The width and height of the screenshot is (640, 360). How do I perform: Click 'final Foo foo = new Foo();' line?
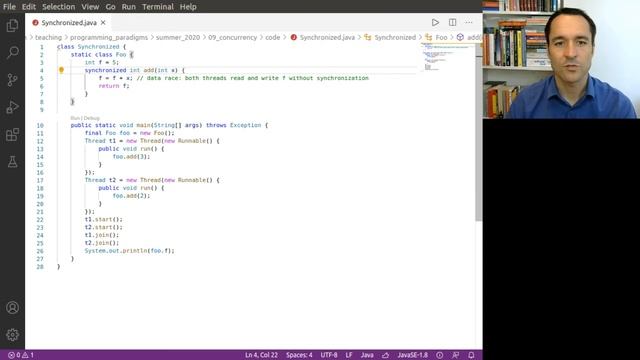click(129, 133)
